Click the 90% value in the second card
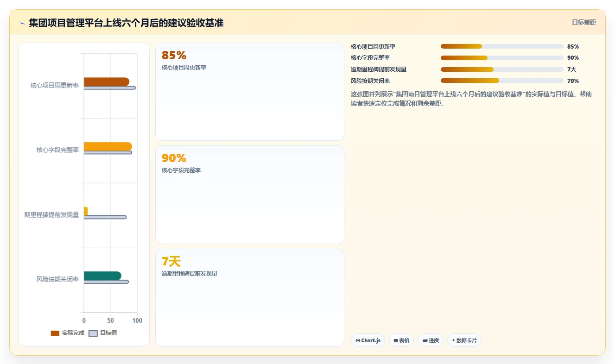 [174, 158]
